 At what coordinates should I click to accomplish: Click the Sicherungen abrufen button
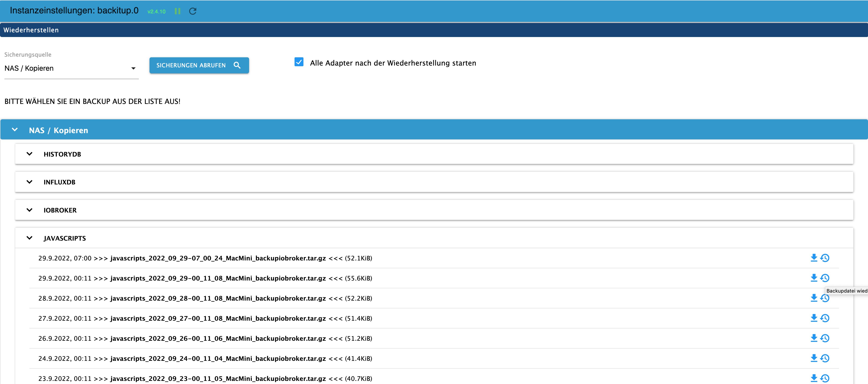(199, 65)
